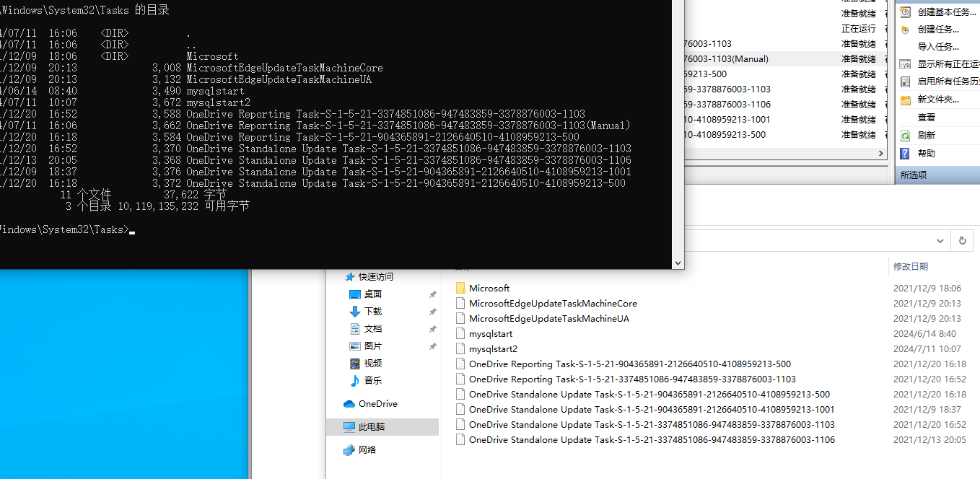Unpin 桌面 (Desktop) from Quick Access
Viewport: 980px width, 479px height.
point(432,294)
